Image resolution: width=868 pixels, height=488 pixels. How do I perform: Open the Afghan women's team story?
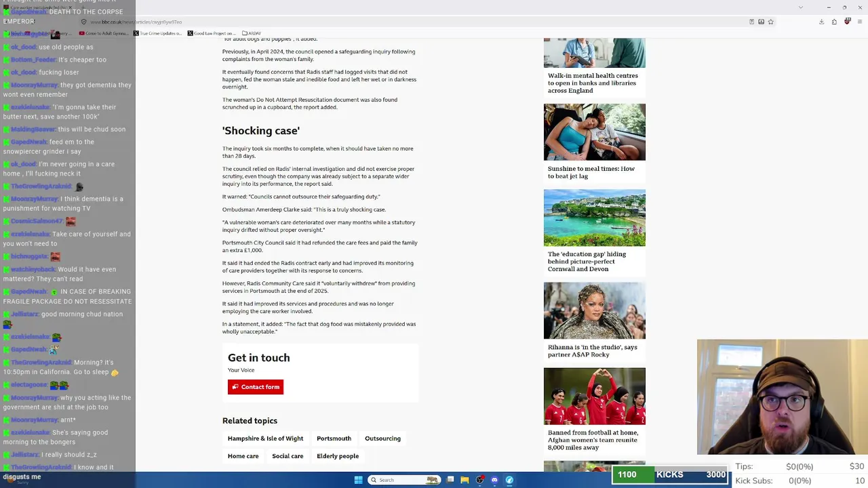[x=593, y=440]
